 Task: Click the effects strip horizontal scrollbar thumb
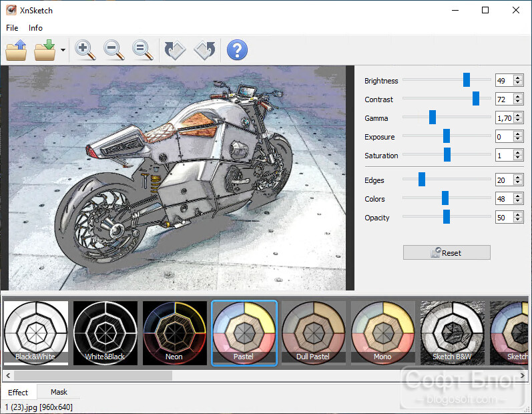pyautogui.click(x=93, y=375)
